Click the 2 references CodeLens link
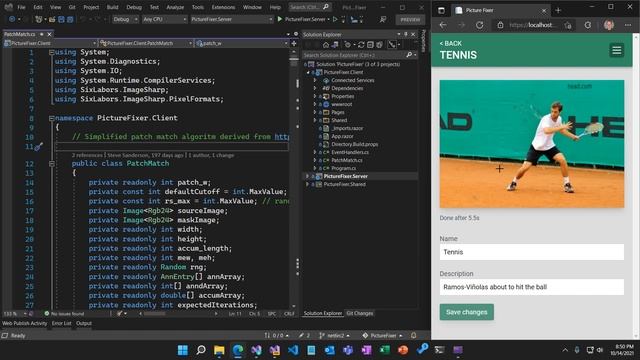This screenshot has width=640, height=360. click(87, 155)
